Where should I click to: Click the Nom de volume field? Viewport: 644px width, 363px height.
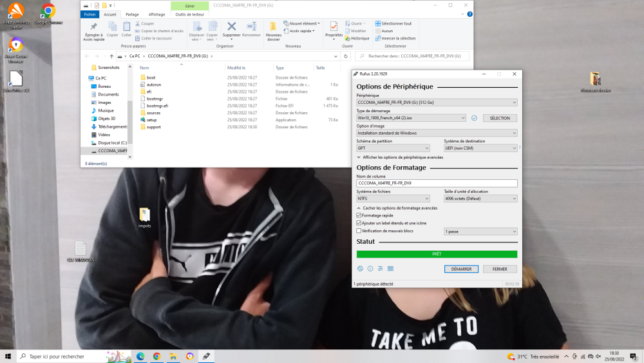(x=437, y=183)
